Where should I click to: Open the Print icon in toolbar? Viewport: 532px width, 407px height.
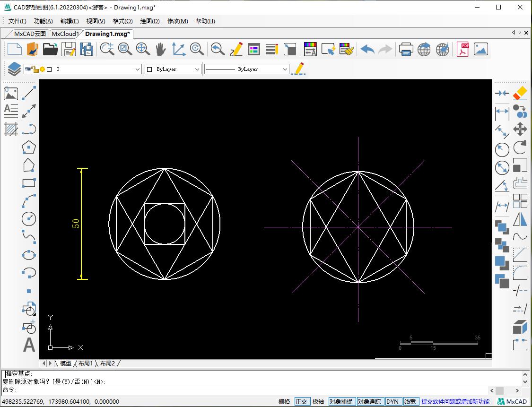[x=406, y=49]
